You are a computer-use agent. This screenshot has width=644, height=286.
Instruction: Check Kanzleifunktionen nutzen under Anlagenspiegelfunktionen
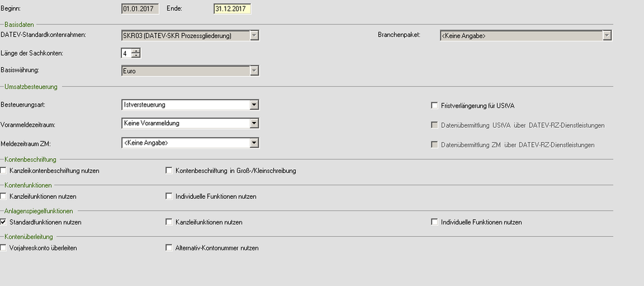170,222
